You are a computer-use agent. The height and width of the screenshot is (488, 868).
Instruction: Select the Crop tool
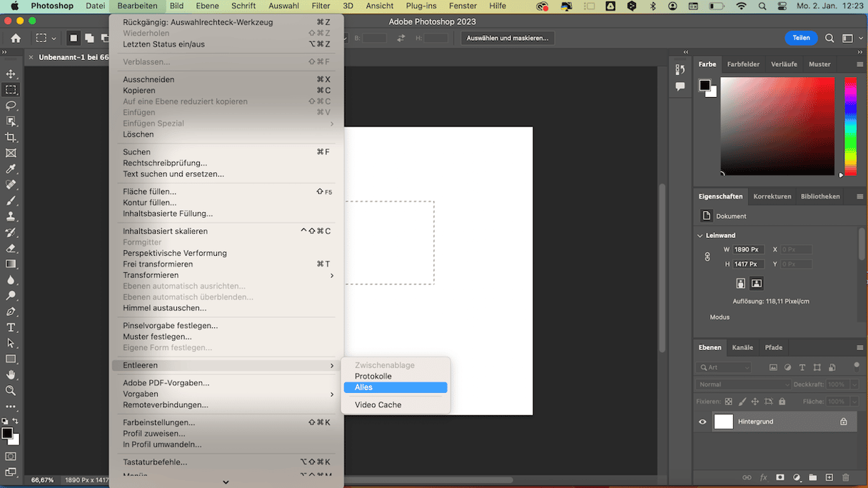(11, 137)
